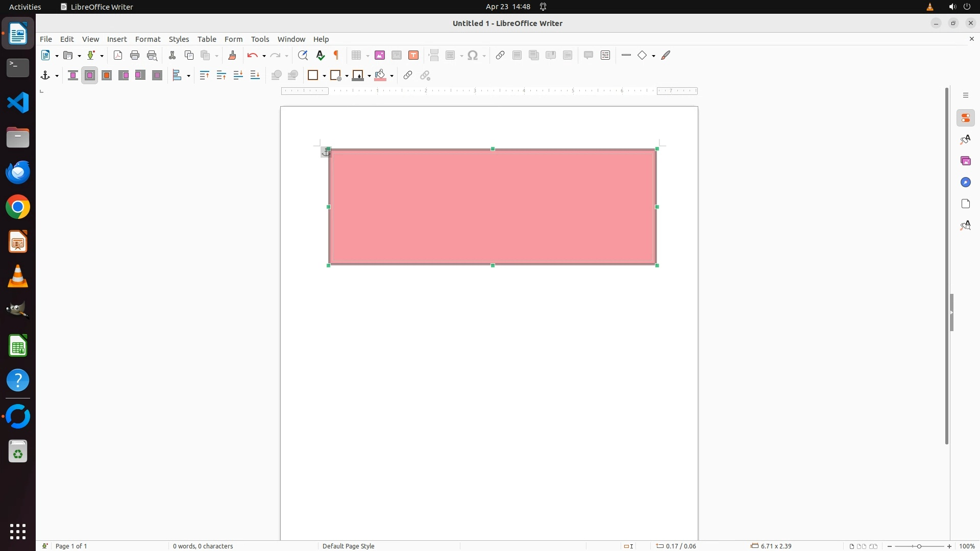Click Insert Special Character omega icon
Image resolution: width=980 pixels, height=551 pixels.
coord(473,56)
